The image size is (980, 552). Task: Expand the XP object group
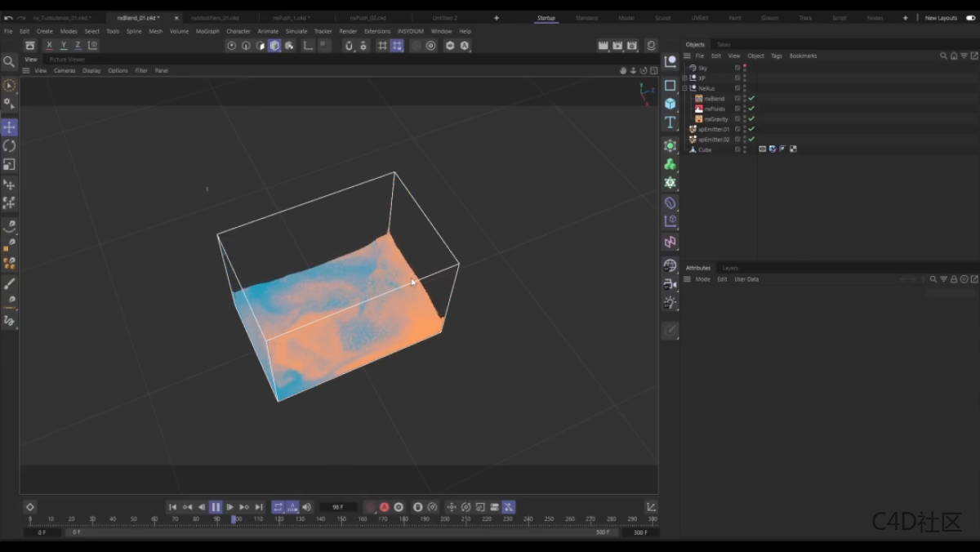[685, 78]
